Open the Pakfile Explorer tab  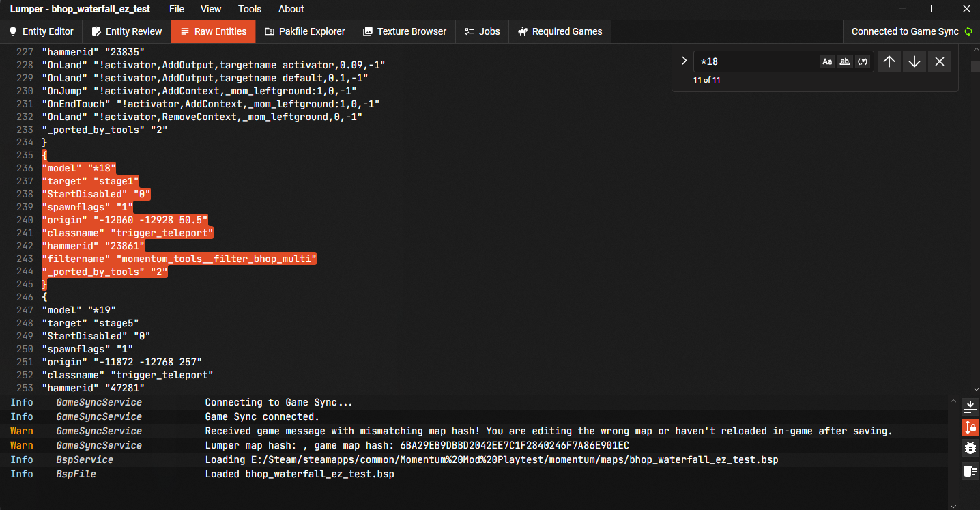click(x=305, y=31)
